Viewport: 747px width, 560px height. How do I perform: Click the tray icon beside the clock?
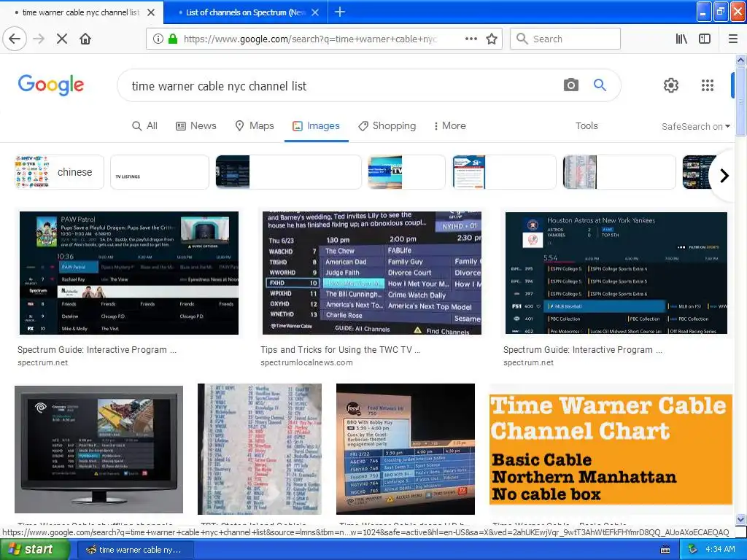(692, 550)
